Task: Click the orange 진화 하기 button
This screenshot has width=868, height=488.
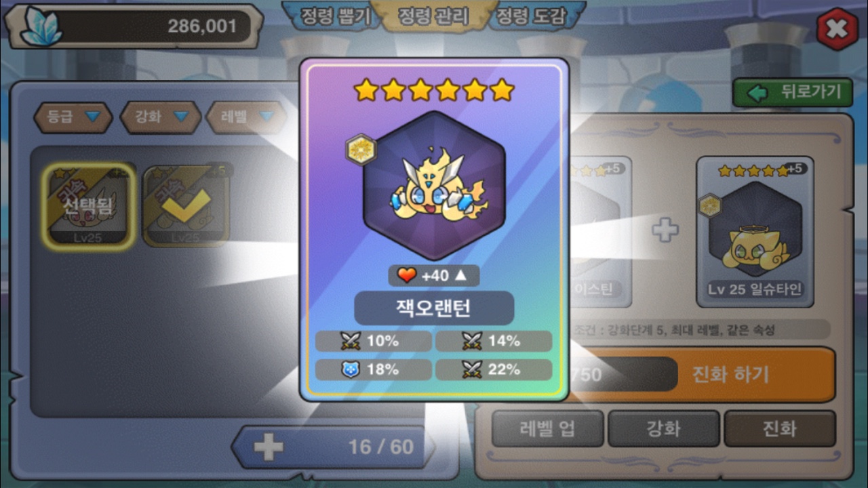Action: click(730, 374)
